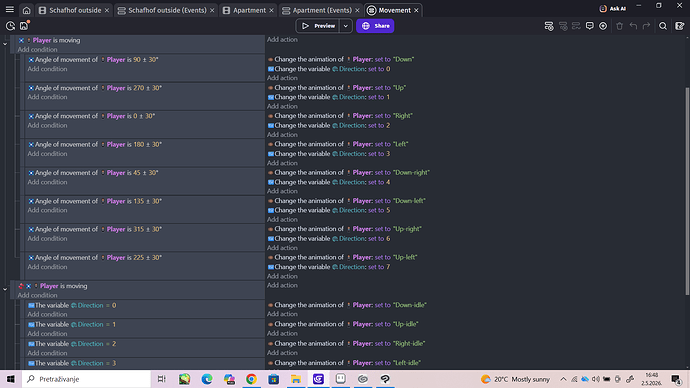Viewport: 690px width, 388px height.
Task: Close the Apartment (Events) tab
Action: (x=357, y=10)
